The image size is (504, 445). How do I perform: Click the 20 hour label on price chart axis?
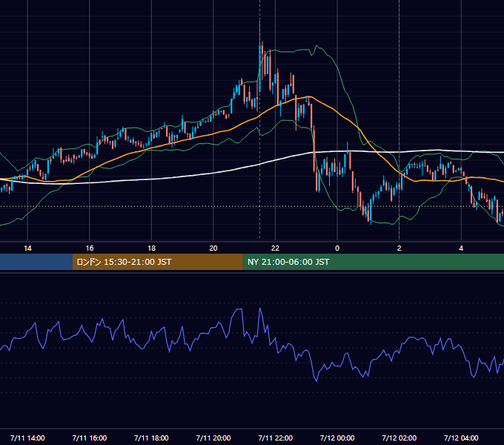pos(213,248)
